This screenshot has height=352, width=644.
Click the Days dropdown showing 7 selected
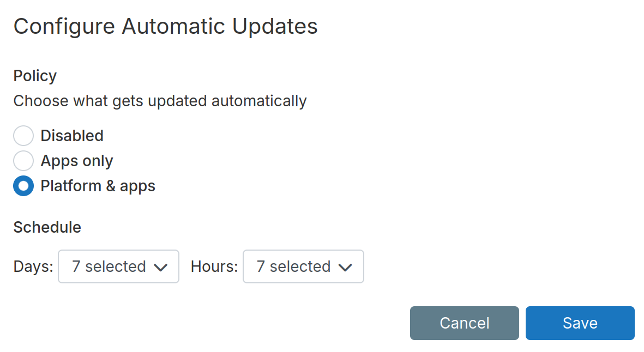tap(118, 266)
